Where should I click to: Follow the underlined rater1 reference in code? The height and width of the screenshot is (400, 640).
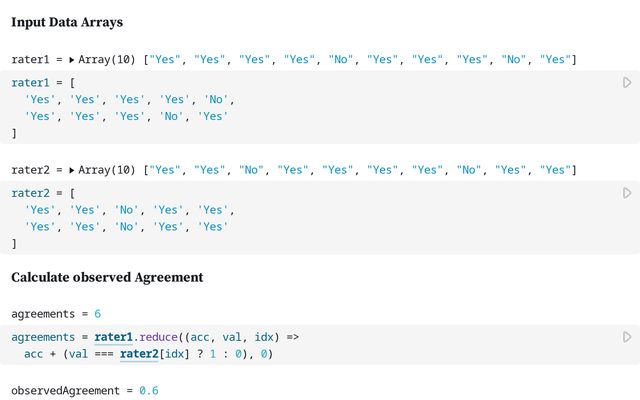click(x=113, y=337)
